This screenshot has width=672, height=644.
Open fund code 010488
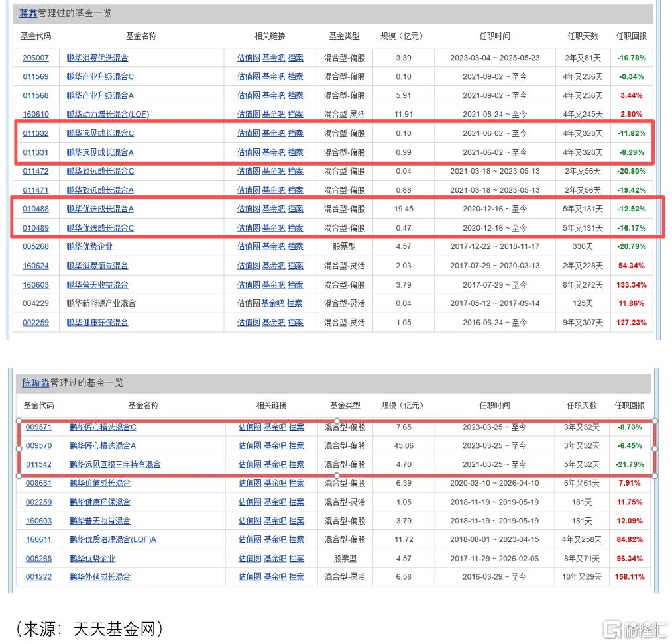pos(36,209)
